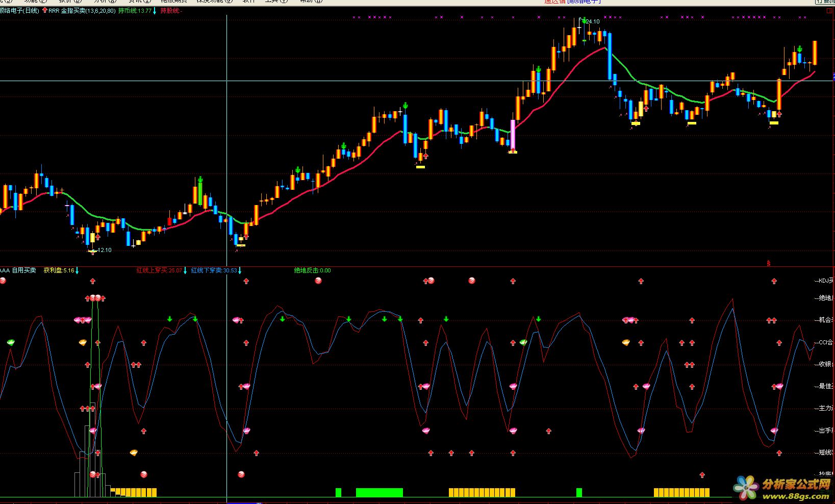
Task: Click the cyan arrow after 红线上穿买:25.07
Action: 185,270
